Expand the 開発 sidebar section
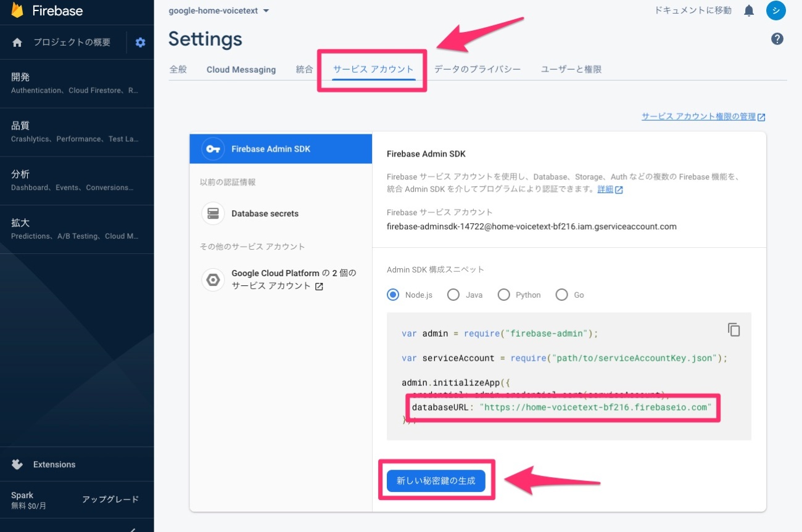Image resolution: width=802 pixels, height=532 pixels. coord(76,84)
